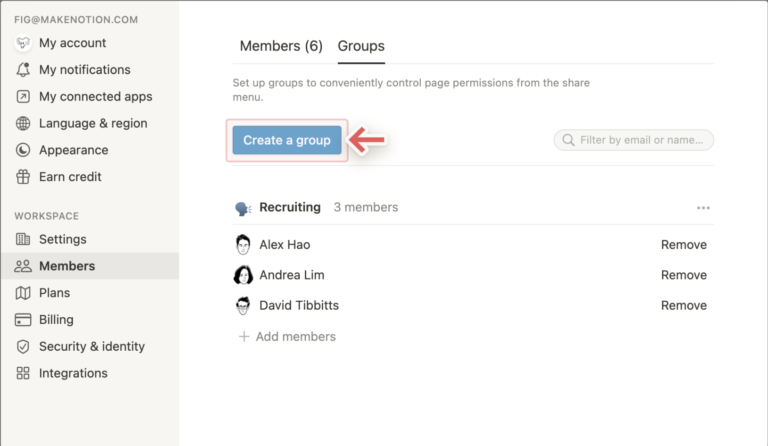Open My notifications bell icon
This screenshot has height=446, width=768.
23,70
